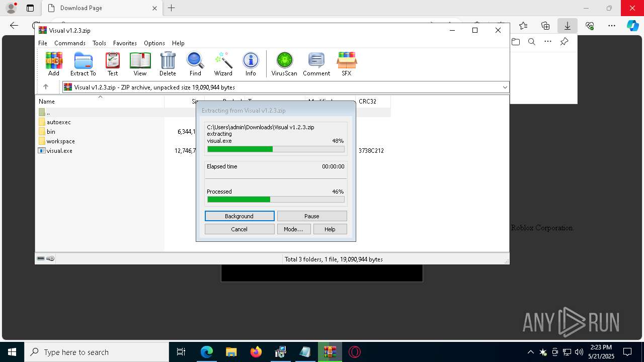Click the Delete trash can icon

[168, 64]
